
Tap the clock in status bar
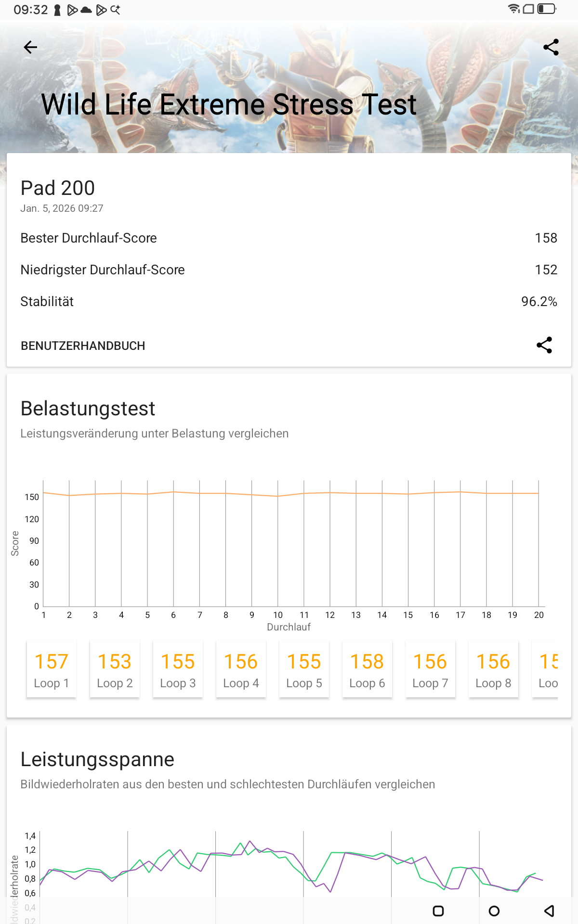click(x=31, y=10)
